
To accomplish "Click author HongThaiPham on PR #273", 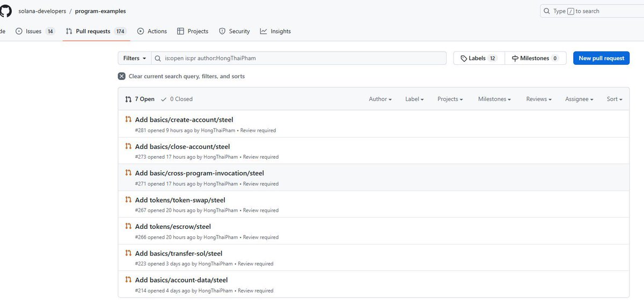I will coord(221,157).
